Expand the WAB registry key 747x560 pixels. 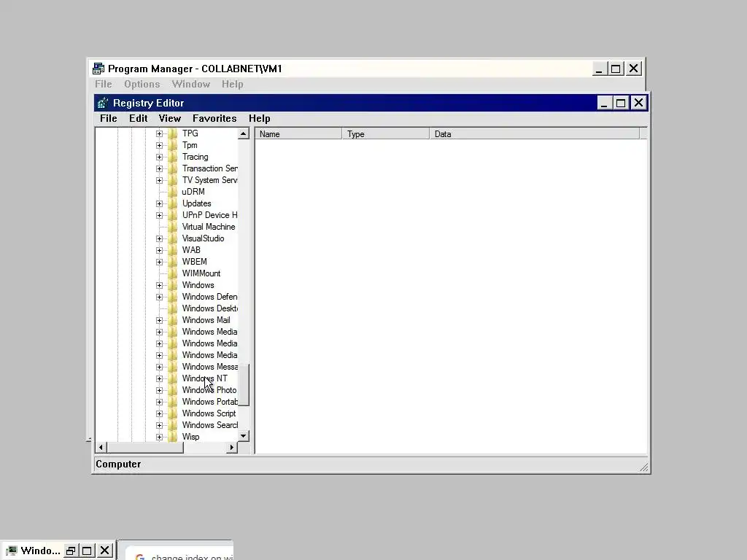(x=159, y=251)
